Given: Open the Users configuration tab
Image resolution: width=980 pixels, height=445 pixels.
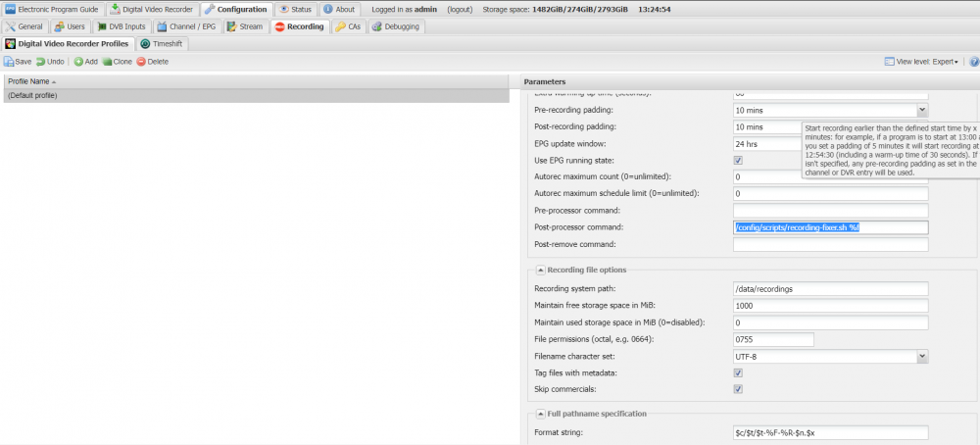Looking at the screenshot, I should coord(70,26).
